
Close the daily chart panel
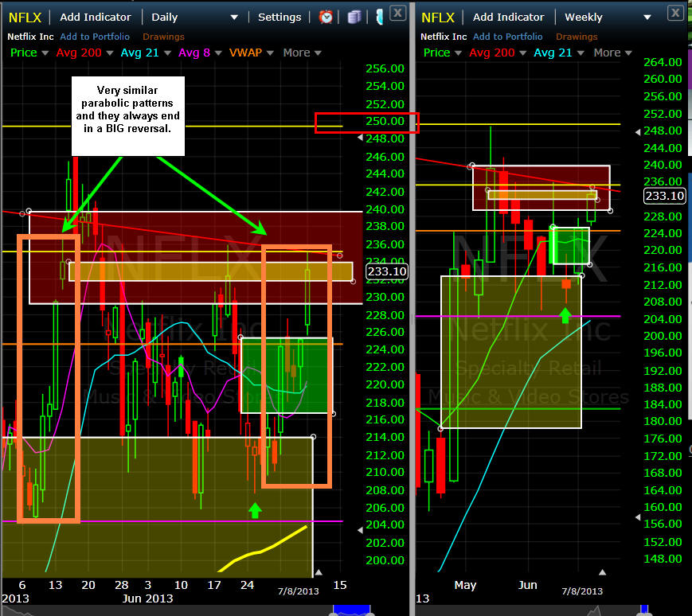point(398,11)
